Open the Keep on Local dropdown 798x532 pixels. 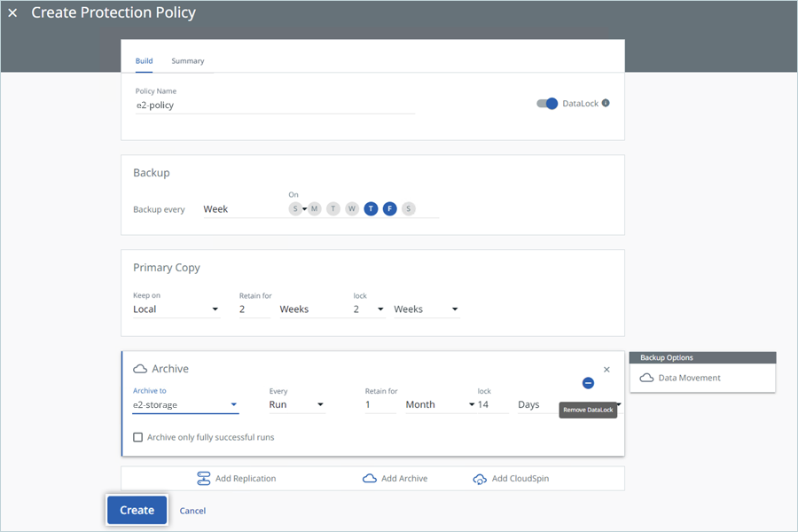[x=176, y=309]
